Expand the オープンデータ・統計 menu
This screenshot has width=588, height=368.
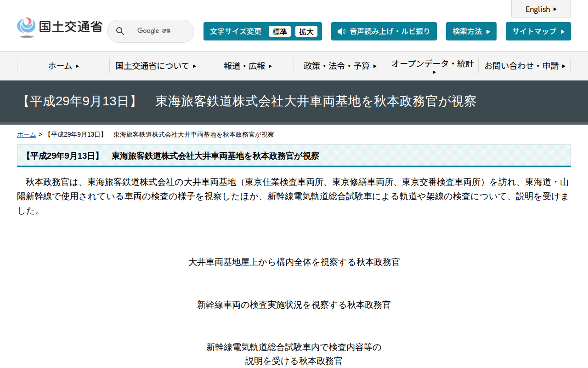(432, 66)
